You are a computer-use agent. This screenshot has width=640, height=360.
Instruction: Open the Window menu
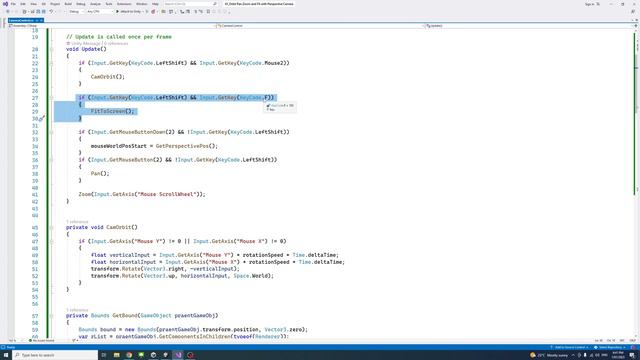pyautogui.click(x=142, y=4)
